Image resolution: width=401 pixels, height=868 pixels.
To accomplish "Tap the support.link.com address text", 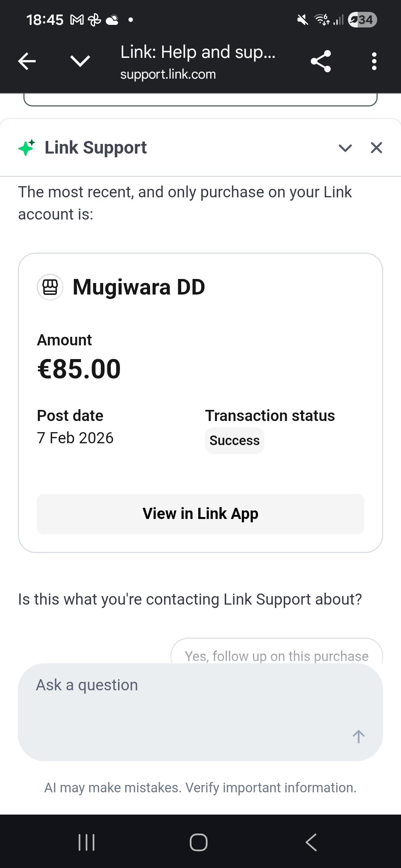I will click(168, 74).
